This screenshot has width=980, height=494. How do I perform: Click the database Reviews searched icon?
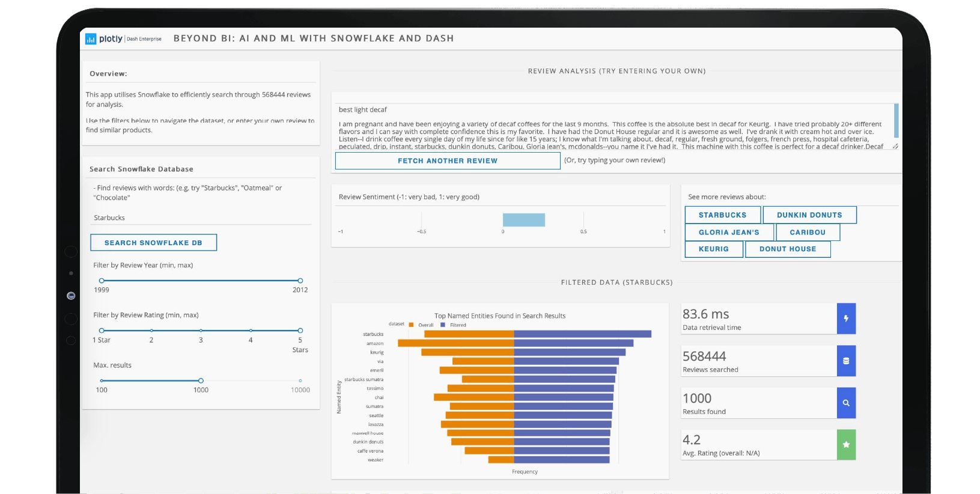(x=846, y=361)
